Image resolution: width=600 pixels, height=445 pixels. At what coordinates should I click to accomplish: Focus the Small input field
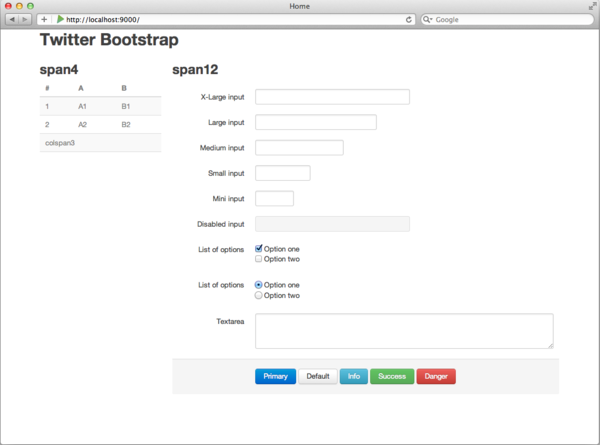pyautogui.click(x=283, y=173)
